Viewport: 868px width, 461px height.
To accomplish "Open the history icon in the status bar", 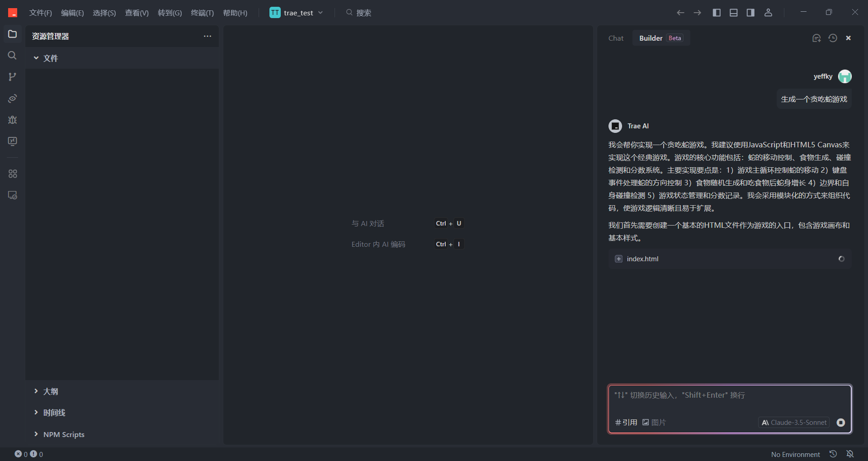I will (x=833, y=454).
